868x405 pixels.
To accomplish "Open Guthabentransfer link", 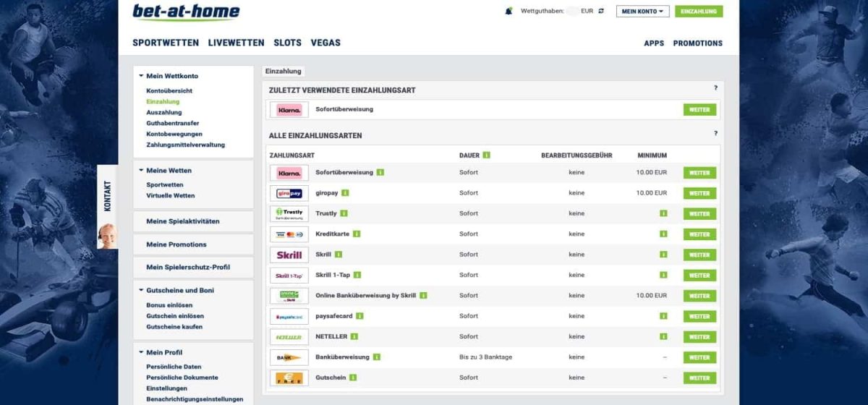I will coord(173,123).
